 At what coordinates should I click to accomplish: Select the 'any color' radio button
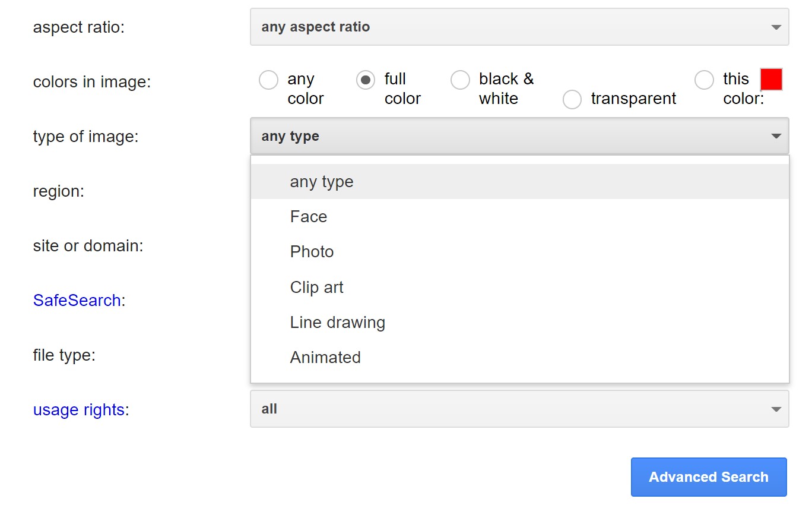point(268,80)
